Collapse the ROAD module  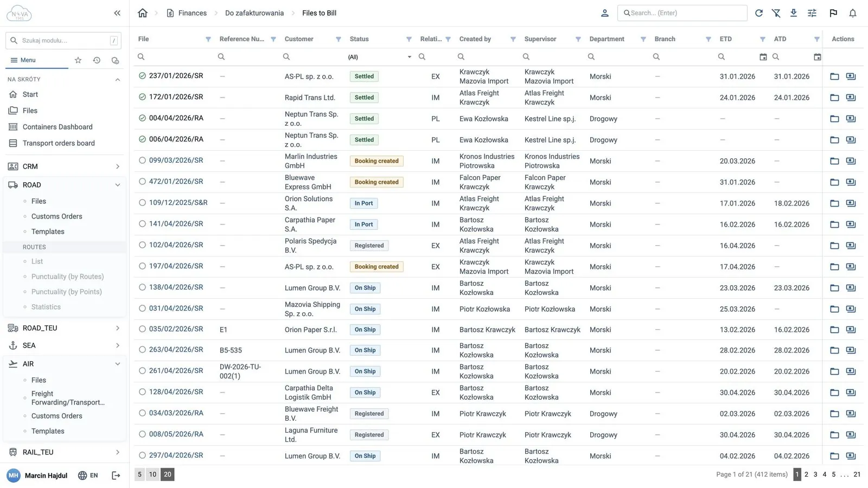point(65,185)
